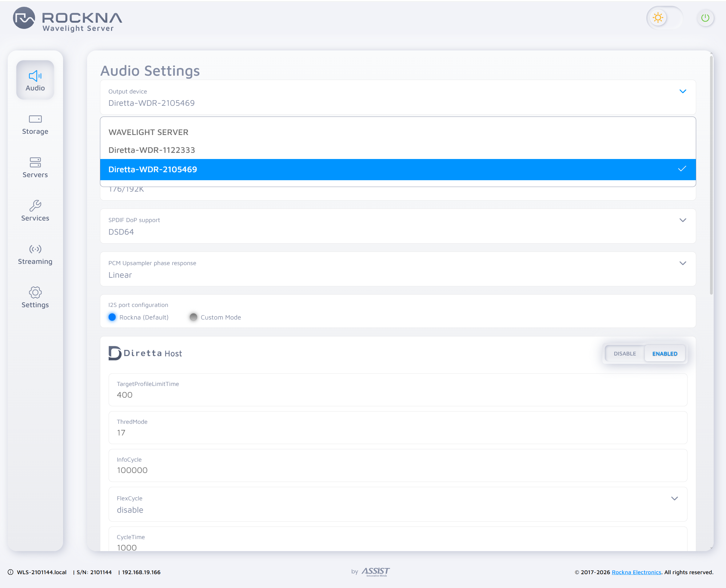The height and width of the screenshot is (588, 726).
Task: Click the Rockna Wavelight Server logo
Action: 68,19
